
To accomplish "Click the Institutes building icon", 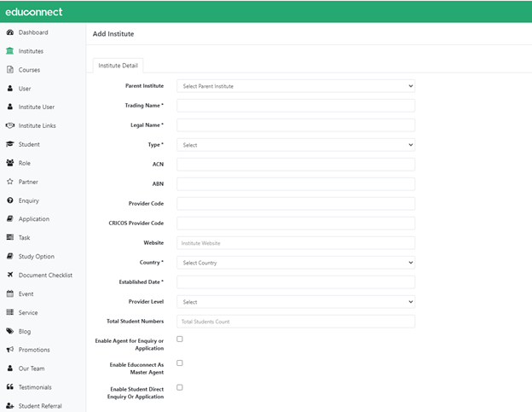I will coord(10,51).
